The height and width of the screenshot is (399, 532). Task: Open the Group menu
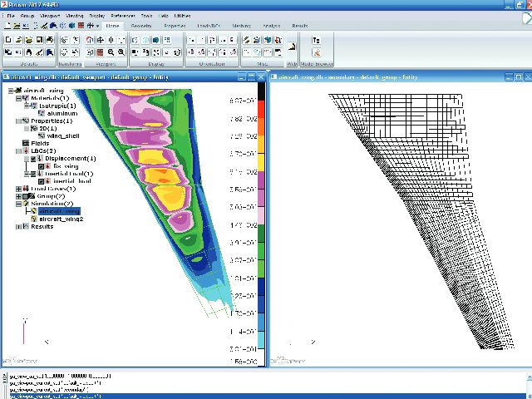pos(27,16)
